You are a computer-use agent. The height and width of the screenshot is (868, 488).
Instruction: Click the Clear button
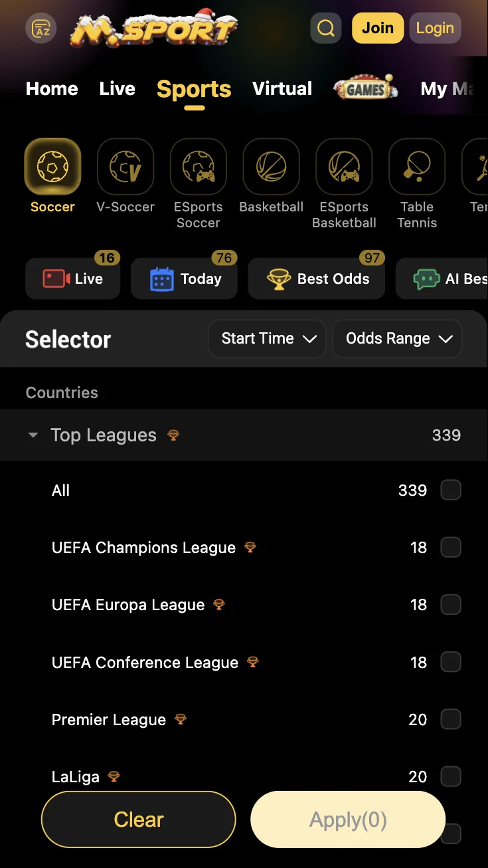coord(139,819)
